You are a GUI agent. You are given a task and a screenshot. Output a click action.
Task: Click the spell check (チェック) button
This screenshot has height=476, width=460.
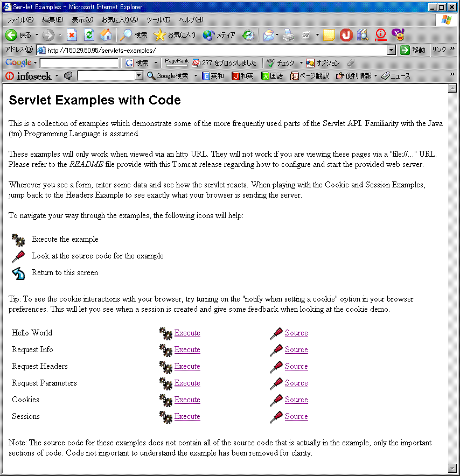pyautogui.click(x=281, y=63)
